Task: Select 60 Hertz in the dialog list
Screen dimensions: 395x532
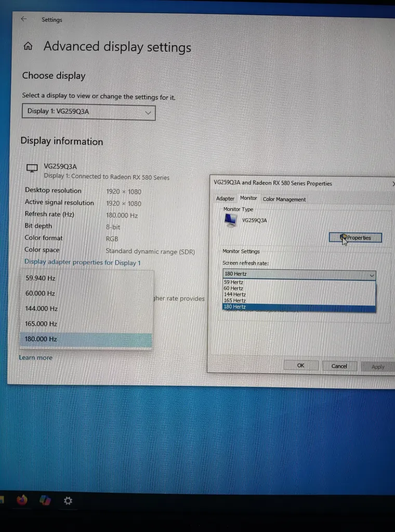Action: pyautogui.click(x=233, y=288)
